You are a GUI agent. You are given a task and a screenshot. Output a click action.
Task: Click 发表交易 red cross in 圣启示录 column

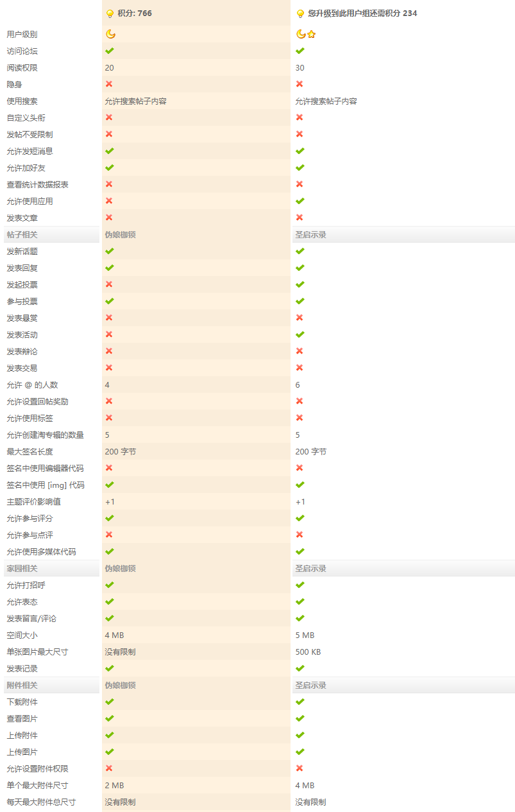tap(300, 368)
